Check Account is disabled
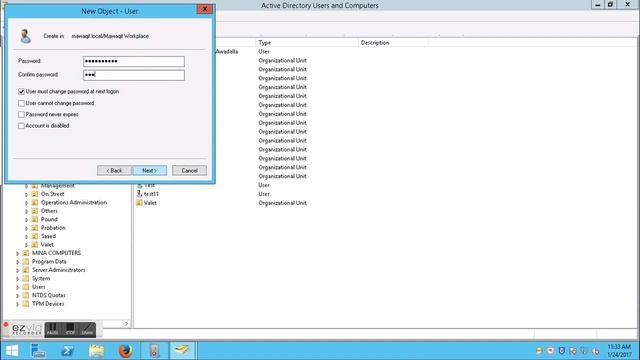Viewport: 640px width, 360px height. coord(21,126)
